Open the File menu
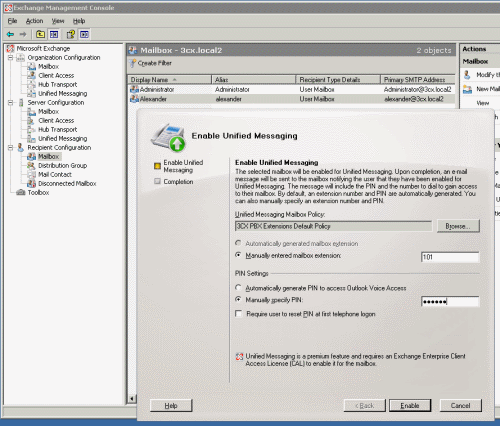 [x=12, y=21]
